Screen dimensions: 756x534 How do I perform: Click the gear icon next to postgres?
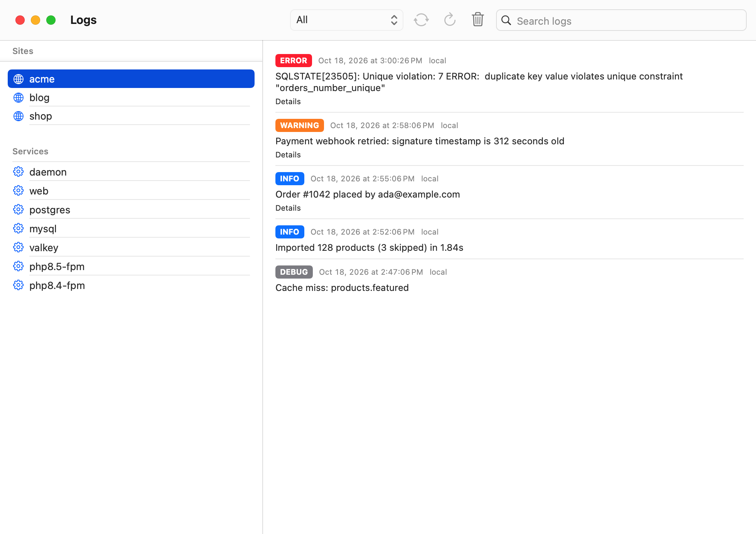click(x=18, y=210)
